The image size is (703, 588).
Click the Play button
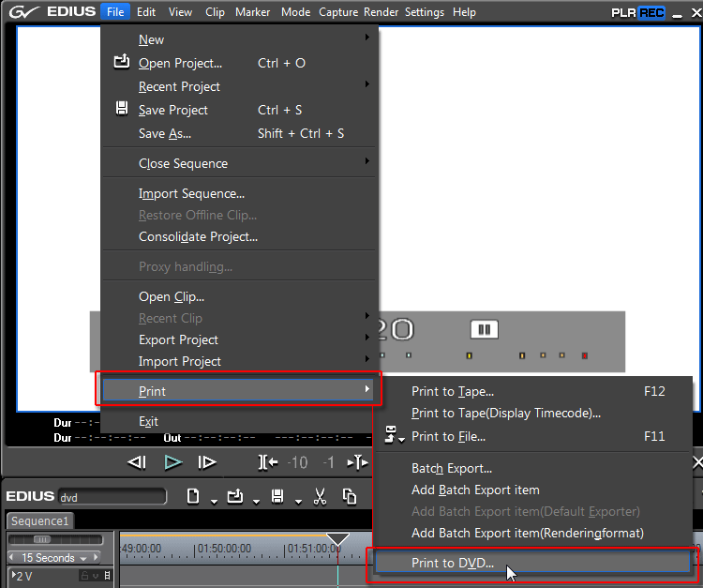pos(173,462)
